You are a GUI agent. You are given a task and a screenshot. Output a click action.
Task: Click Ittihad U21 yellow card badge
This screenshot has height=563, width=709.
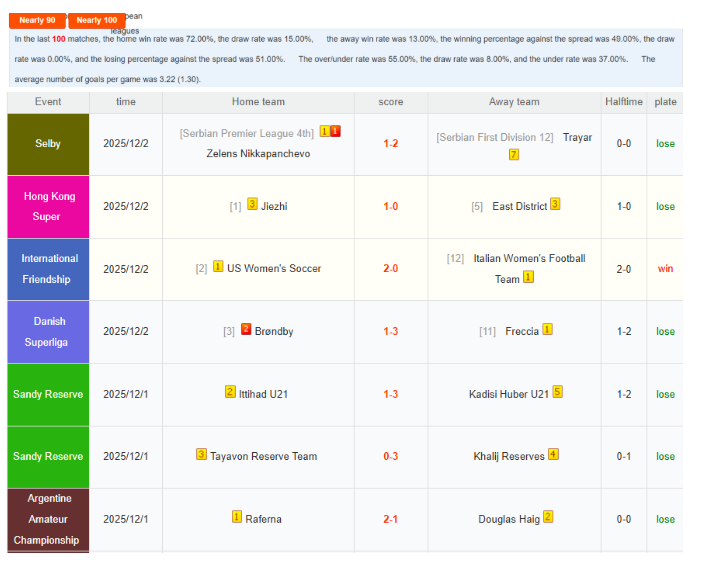point(230,392)
